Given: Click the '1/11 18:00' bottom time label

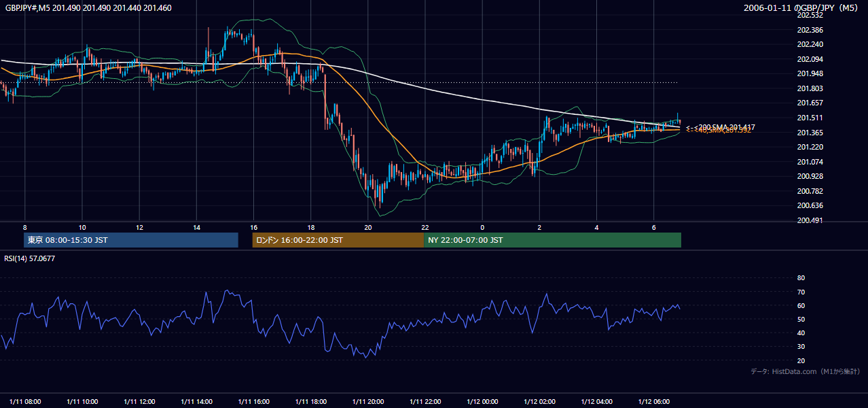Looking at the screenshot, I should point(310,401).
